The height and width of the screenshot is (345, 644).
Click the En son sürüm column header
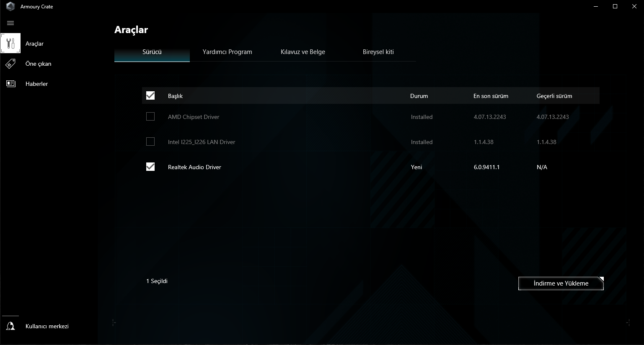point(491,96)
